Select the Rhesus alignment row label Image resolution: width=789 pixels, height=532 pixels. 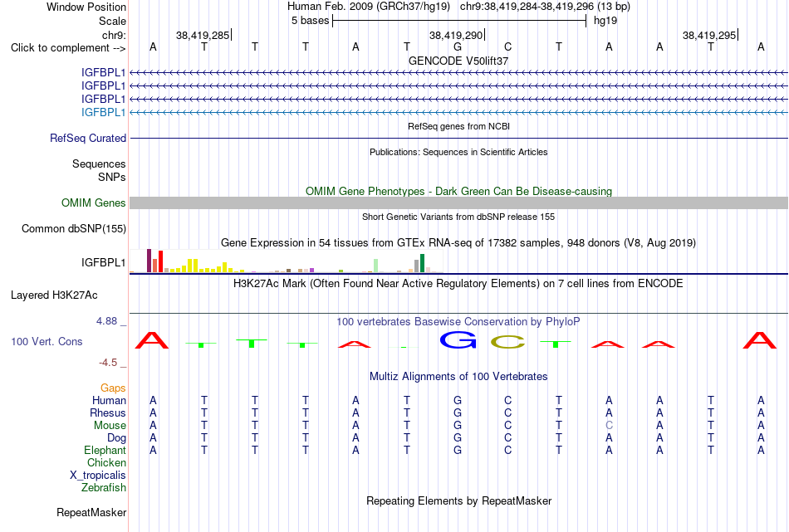[x=108, y=412]
